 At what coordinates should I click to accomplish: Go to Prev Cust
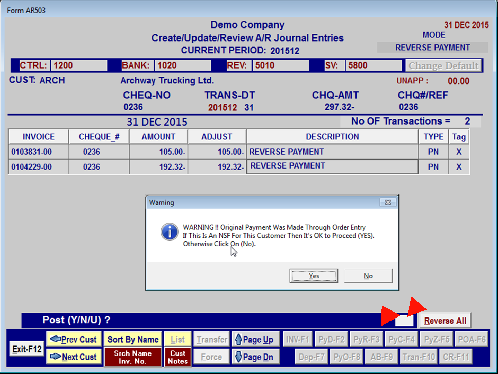(x=74, y=339)
